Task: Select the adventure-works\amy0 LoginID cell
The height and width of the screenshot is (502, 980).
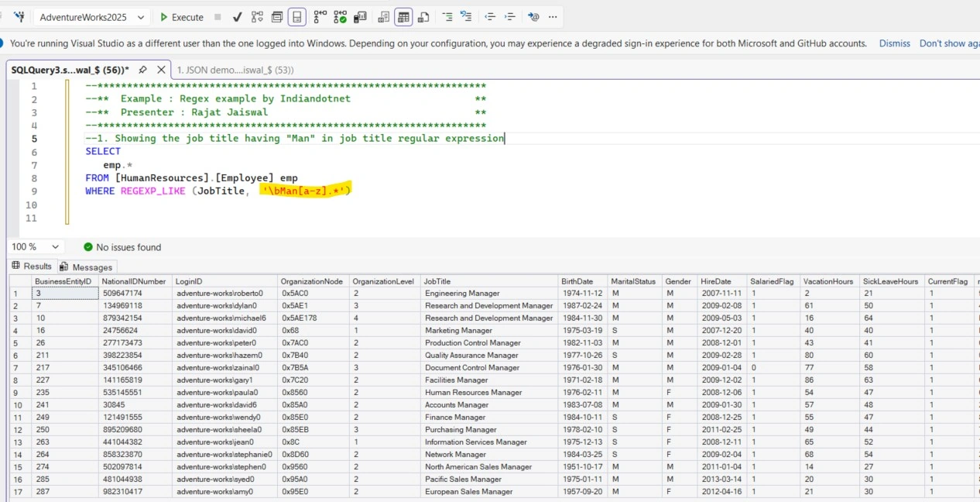Action: click(x=224, y=492)
